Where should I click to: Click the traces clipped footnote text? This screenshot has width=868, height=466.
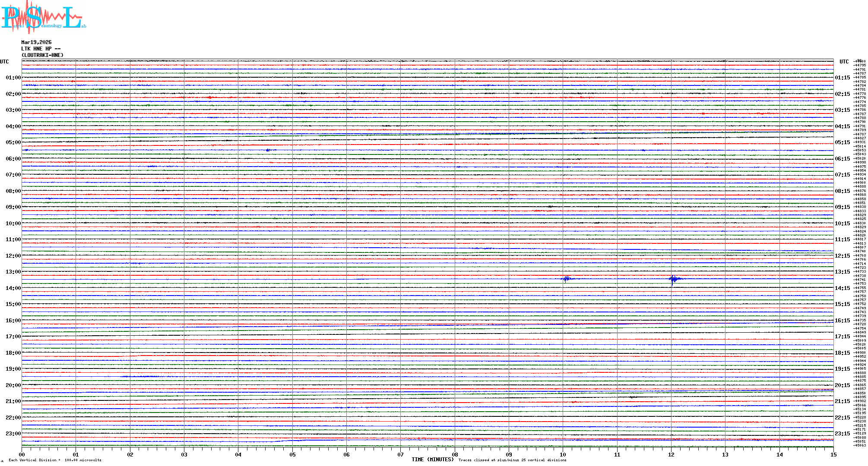(512, 460)
